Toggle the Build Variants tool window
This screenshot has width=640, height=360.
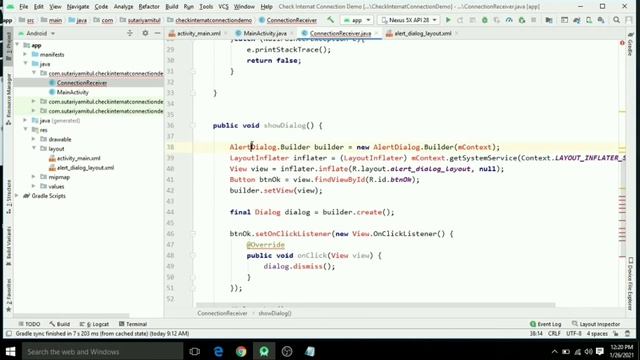9,246
